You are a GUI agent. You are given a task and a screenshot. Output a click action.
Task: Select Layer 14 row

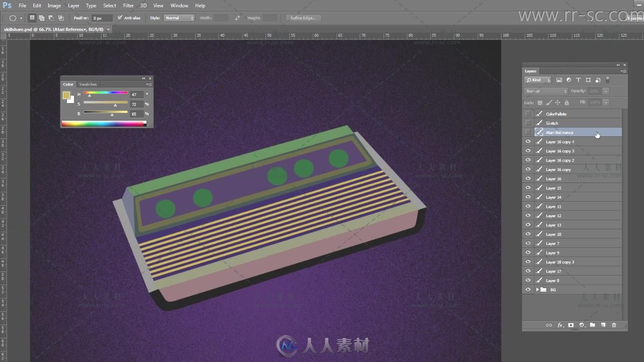point(573,197)
